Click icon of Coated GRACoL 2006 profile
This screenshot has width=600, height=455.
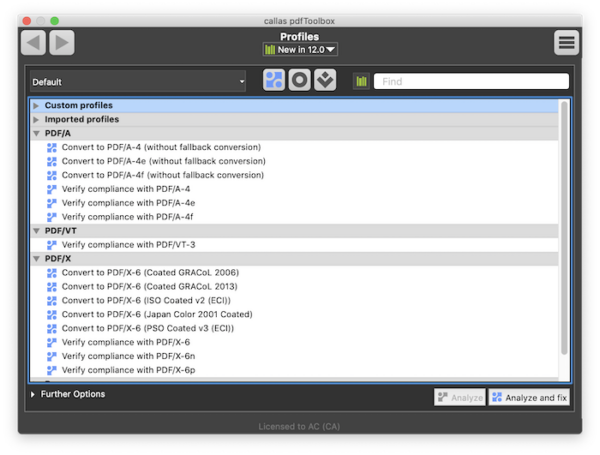pos(52,273)
